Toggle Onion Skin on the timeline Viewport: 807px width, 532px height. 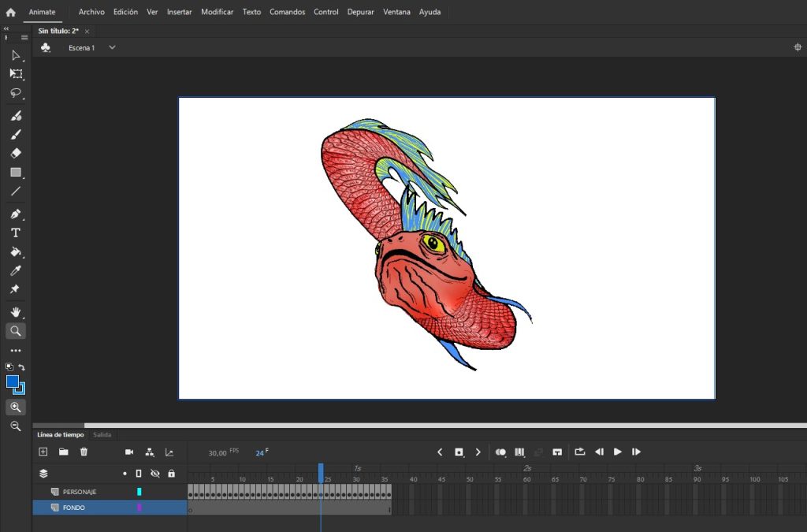click(x=500, y=452)
